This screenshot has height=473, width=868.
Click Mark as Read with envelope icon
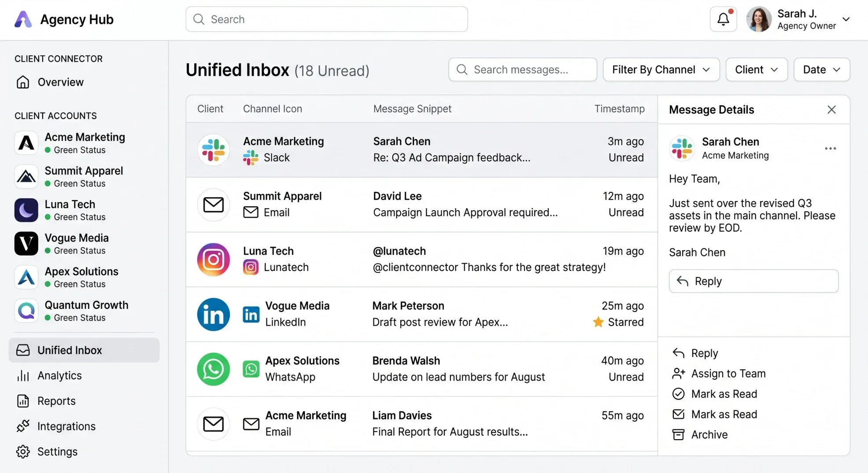point(715,414)
